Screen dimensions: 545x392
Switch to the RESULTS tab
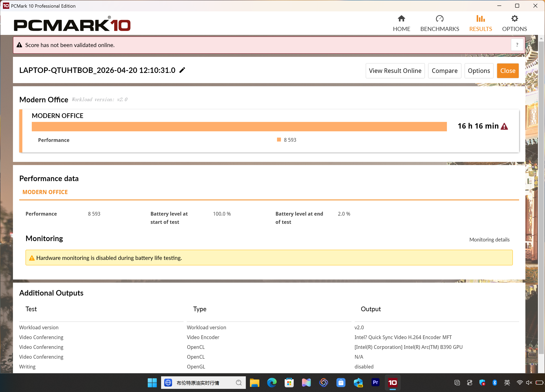(x=481, y=24)
